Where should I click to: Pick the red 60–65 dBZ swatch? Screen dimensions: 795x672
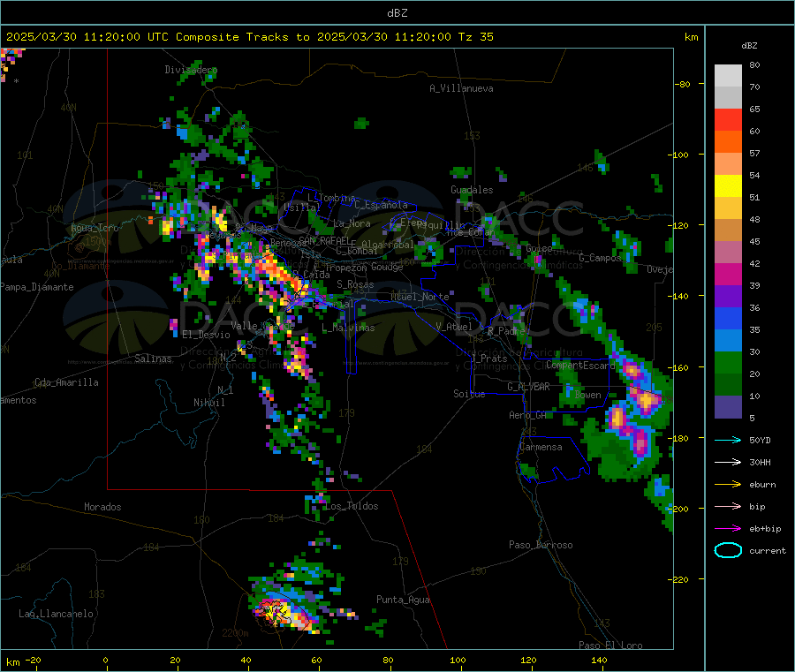coord(728,120)
